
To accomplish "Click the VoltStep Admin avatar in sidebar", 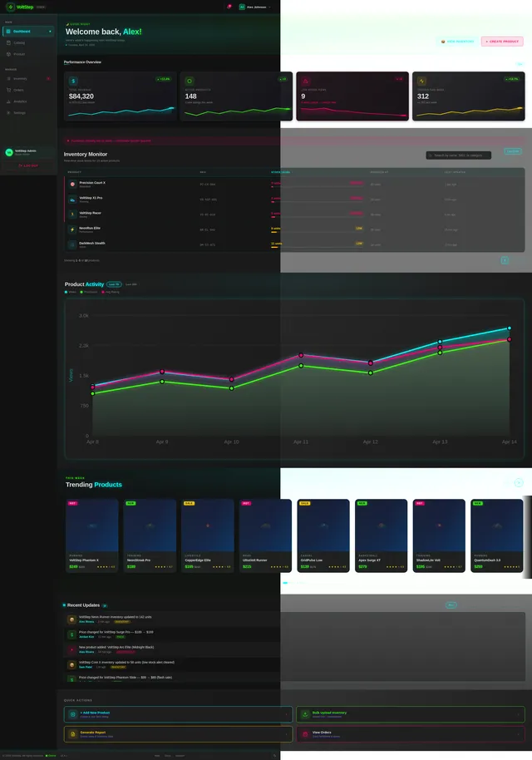I will (x=8, y=152).
